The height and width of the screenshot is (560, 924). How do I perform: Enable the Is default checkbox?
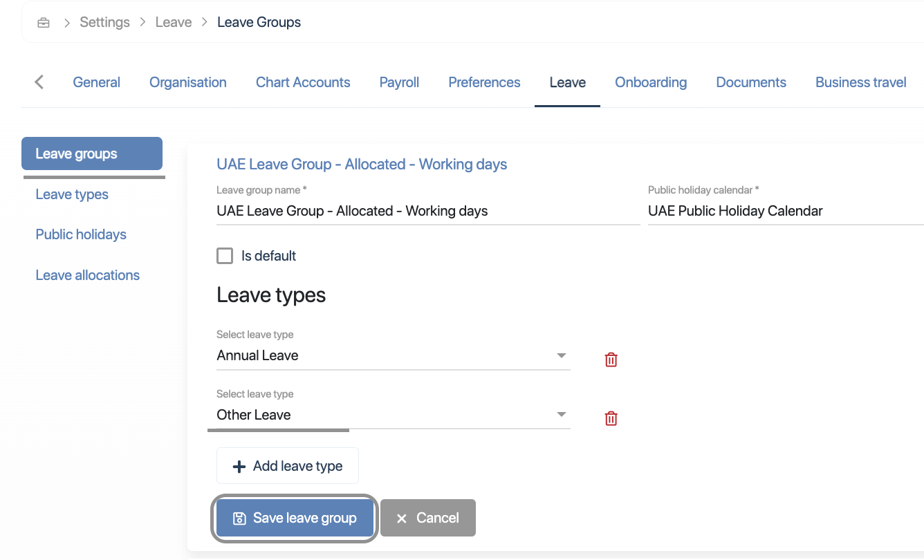pos(225,256)
